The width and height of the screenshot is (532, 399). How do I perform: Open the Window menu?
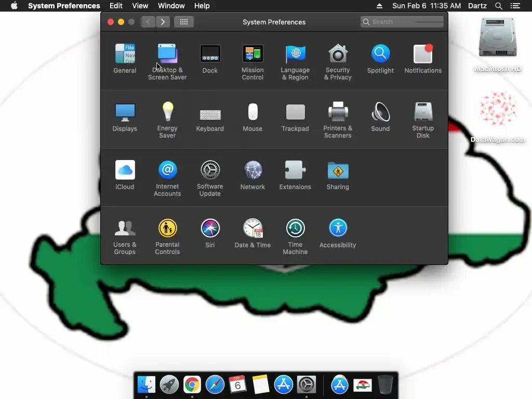[x=171, y=6]
